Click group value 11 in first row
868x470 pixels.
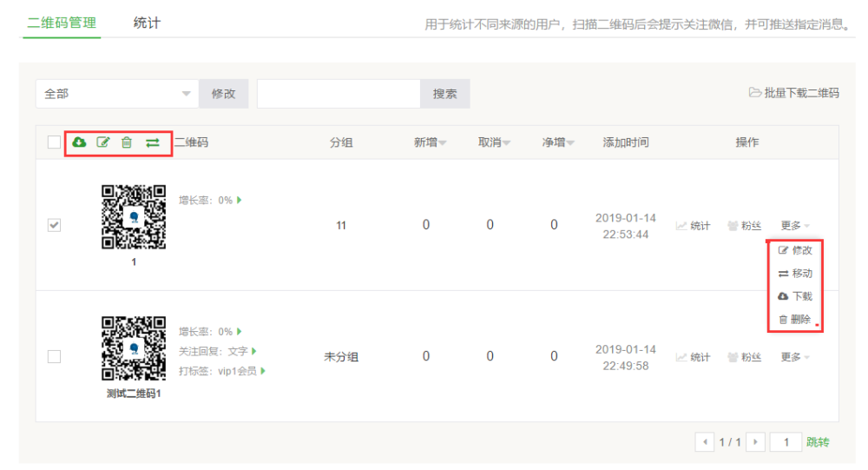pos(341,226)
